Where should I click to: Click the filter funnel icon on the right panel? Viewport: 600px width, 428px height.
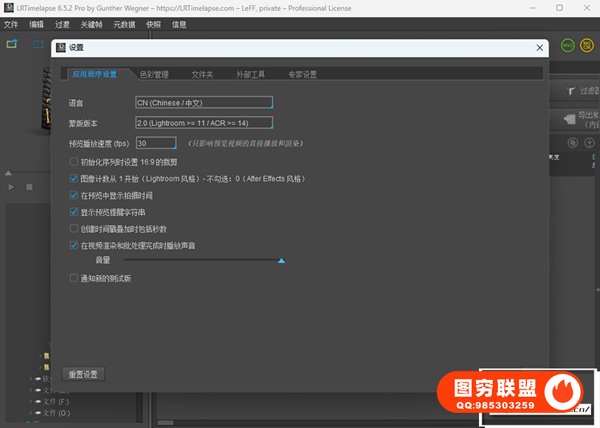point(570,91)
